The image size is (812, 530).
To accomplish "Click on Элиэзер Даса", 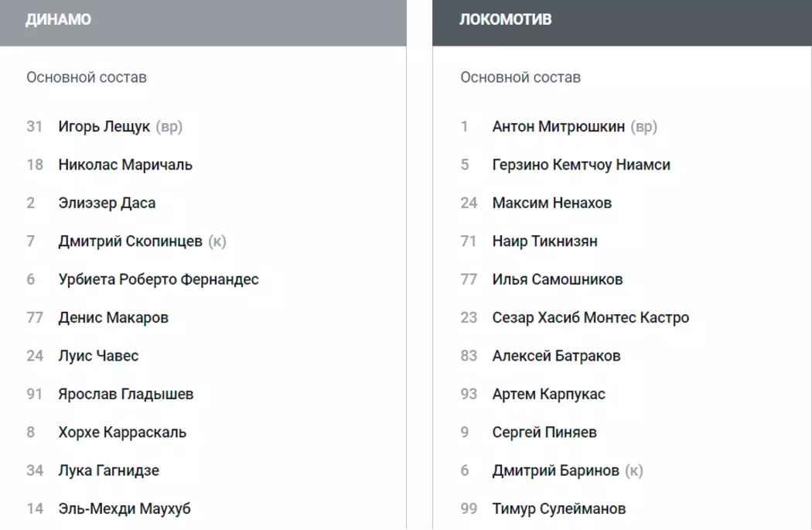I will (107, 203).
